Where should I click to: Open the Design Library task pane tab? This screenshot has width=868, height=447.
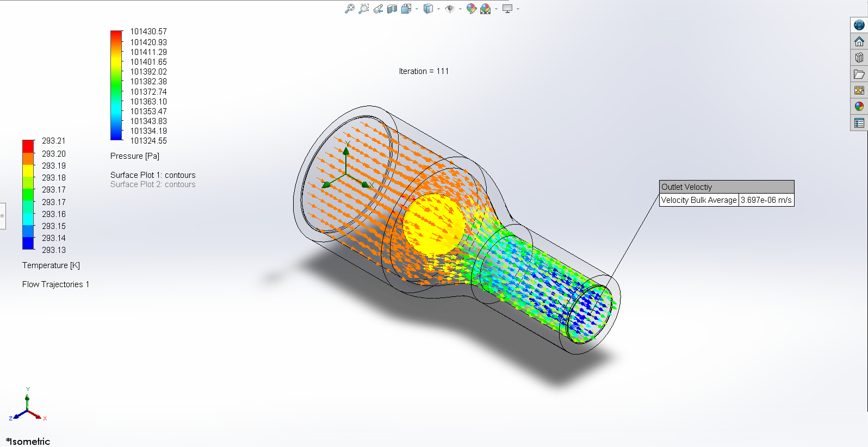tap(859, 58)
